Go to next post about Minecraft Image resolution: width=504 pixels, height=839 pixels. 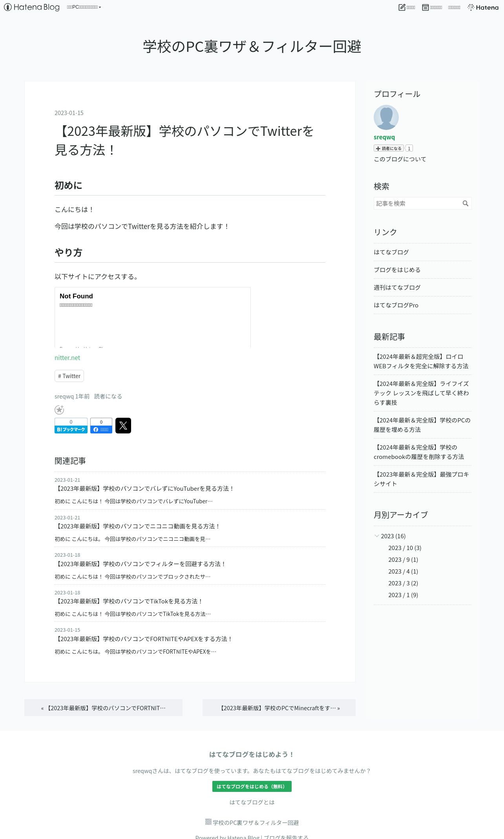279,707
